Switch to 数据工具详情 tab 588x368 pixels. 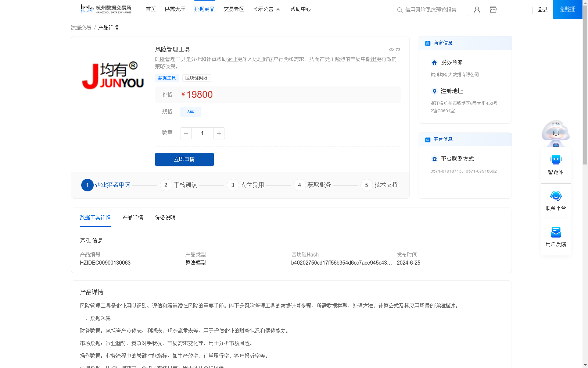pyautogui.click(x=95, y=217)
